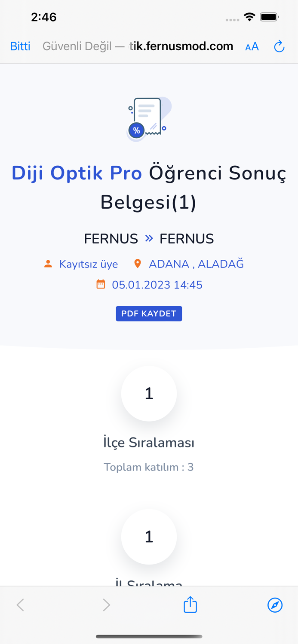Image resolution: width=298 pixels, height=644 pixels.
Task: Tap the percent badge on the document graphic
Action: pos(136,129)
